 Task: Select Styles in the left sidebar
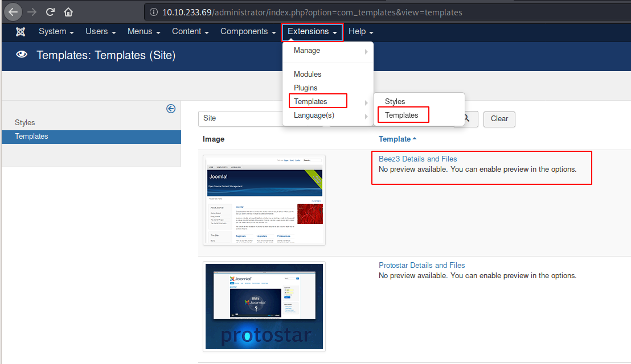click(x=25, y=122)
